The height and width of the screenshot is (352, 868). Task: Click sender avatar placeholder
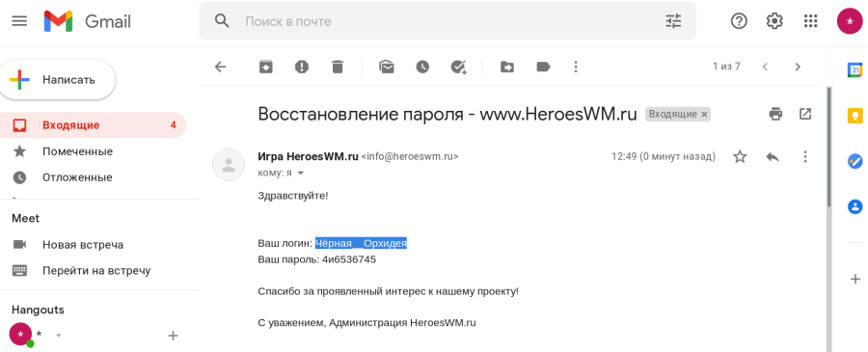click(x=229, y=164)
